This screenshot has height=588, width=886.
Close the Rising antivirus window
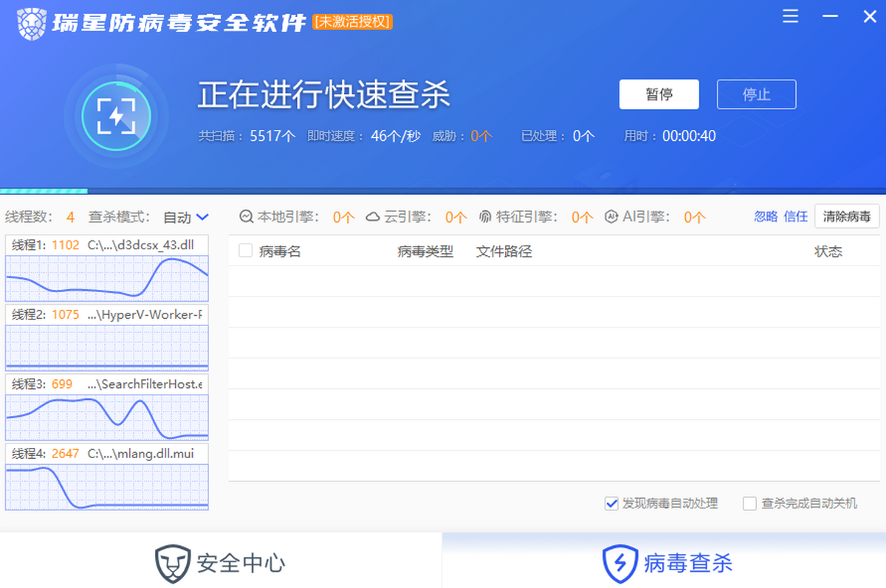(870, 16)
